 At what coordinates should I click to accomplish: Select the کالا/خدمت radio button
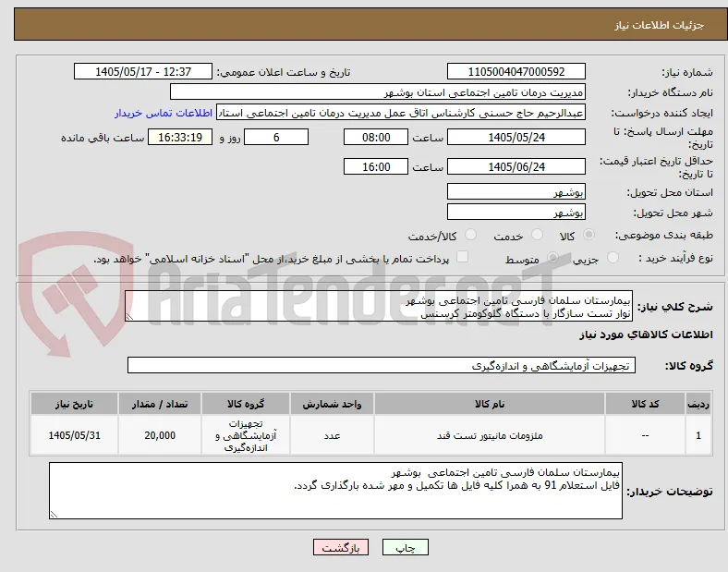coord(471,235)
